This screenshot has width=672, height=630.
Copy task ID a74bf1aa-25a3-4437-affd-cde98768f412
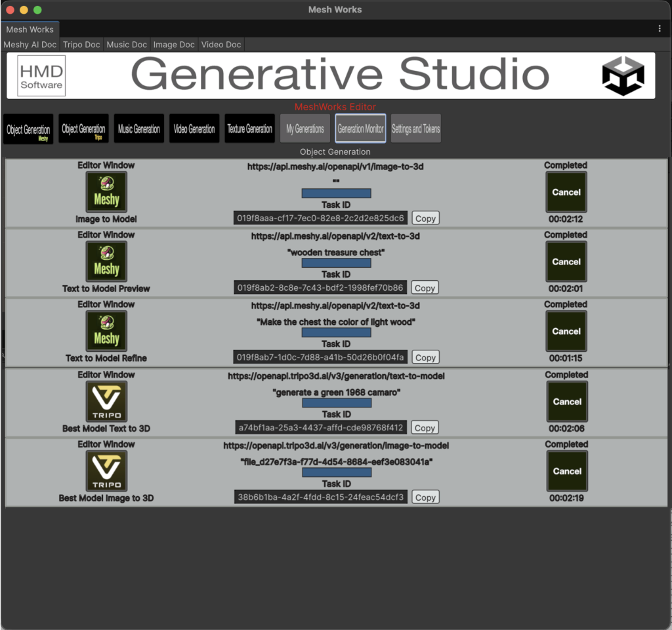[425, 428]
